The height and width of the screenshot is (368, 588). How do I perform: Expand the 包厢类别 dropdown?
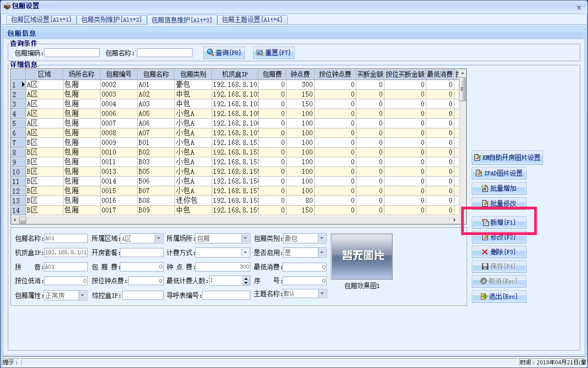(x=322, y=238)
